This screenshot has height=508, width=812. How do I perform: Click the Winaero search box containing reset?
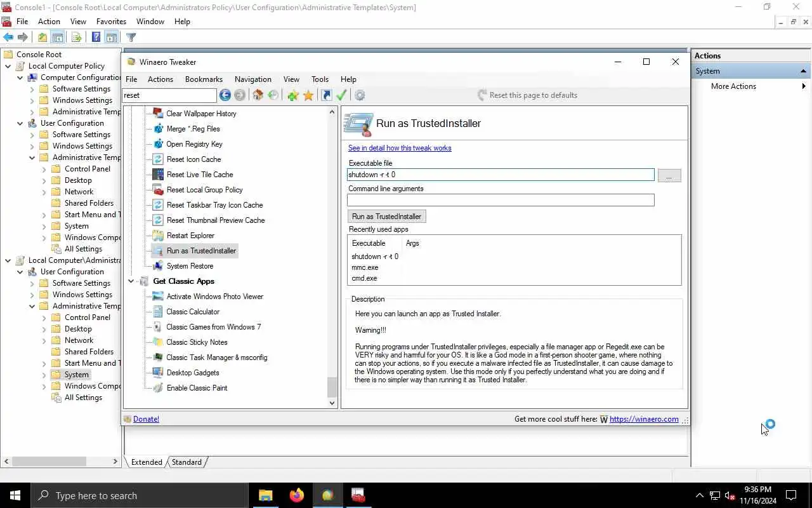click(x=169, y=95)
